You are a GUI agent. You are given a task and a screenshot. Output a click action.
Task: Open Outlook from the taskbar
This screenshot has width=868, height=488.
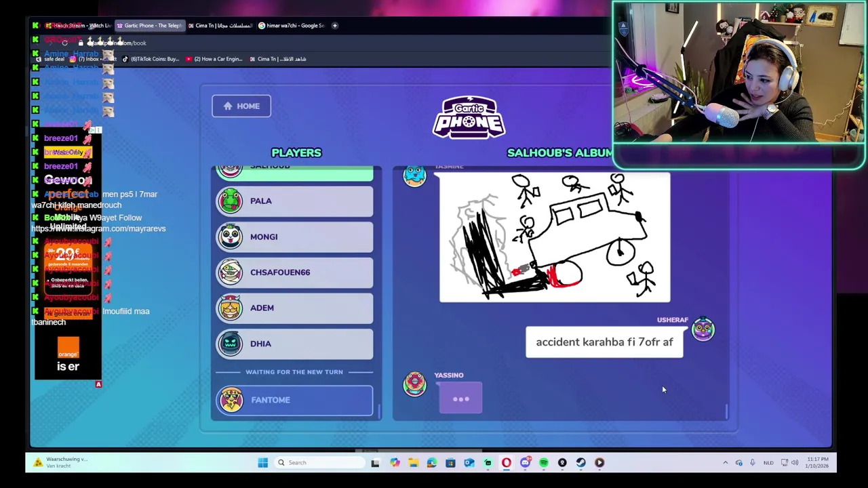(x=469, y=463)
